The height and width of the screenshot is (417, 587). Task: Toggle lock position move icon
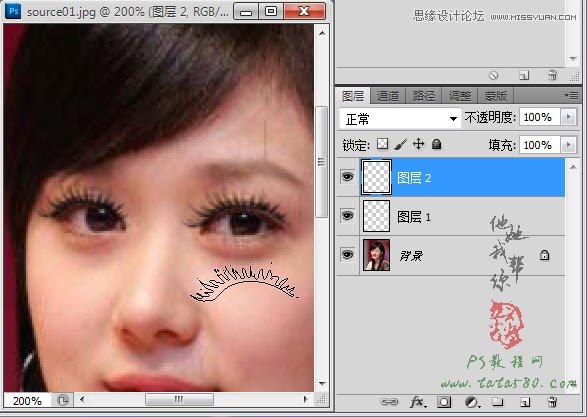click(418, 144)
